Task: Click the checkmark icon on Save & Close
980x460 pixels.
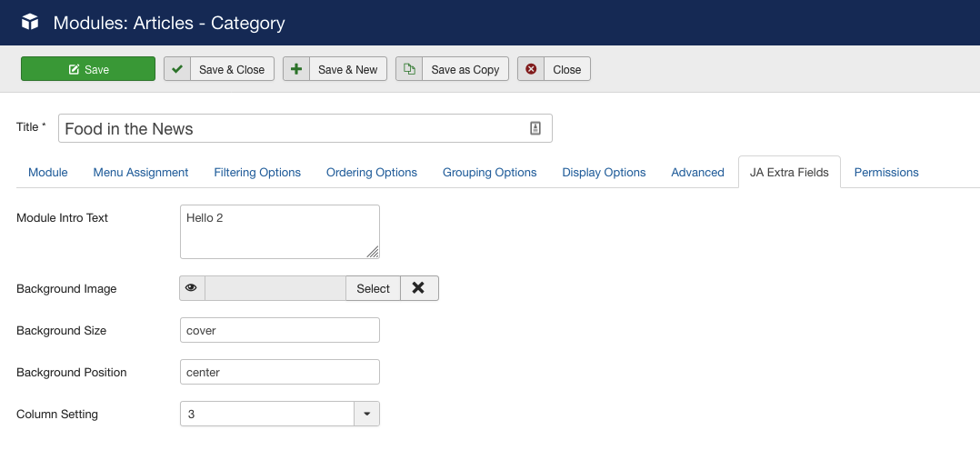Action: coord(177,69)
